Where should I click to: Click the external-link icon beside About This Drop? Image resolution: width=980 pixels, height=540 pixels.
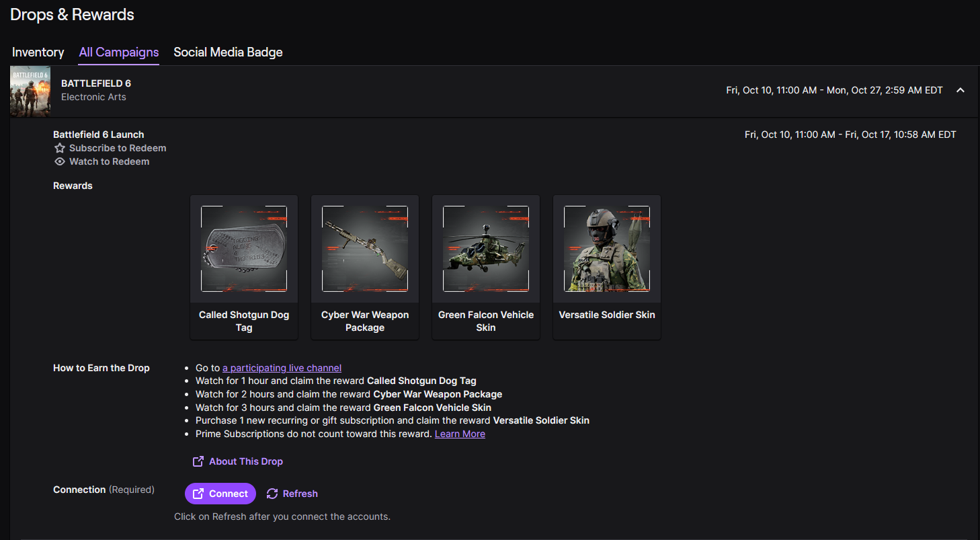pyautogui.click(x=198, y=461)
